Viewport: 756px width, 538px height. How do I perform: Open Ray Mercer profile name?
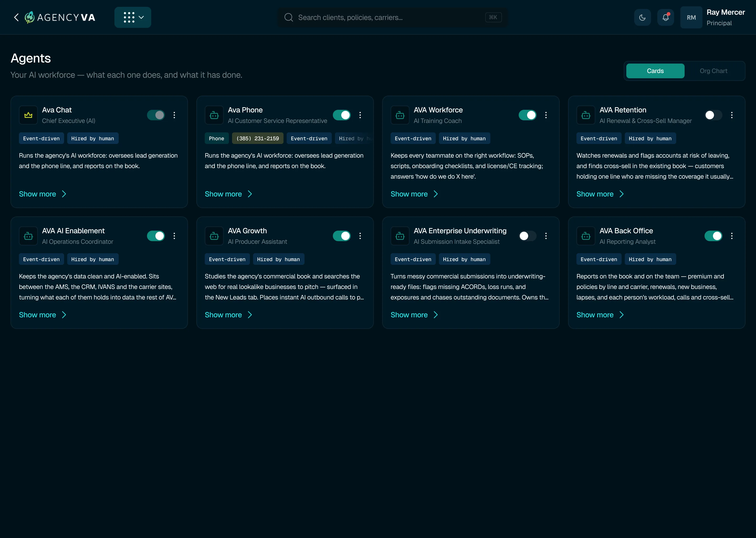pos(726,12)
